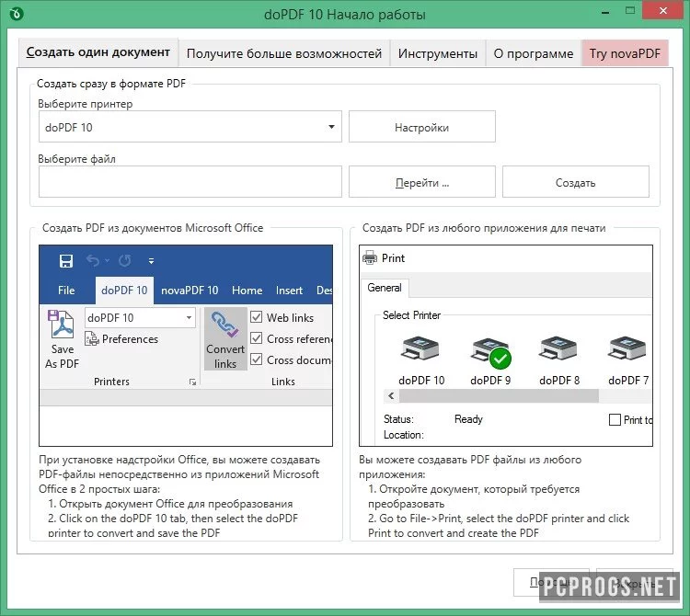Click the Location label in Print preview
This screenshot has height=616, width=690.
coord(404,435)
